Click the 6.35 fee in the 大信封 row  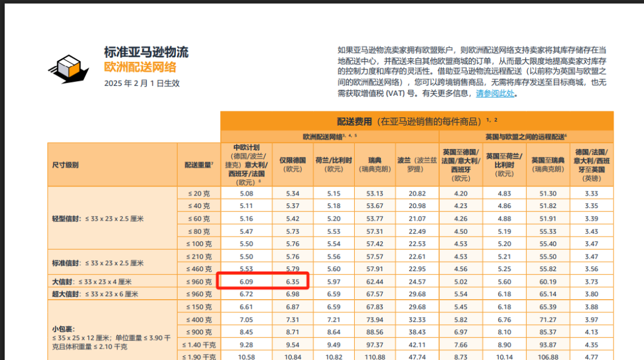pyautogui.click(x=292, y=281)
